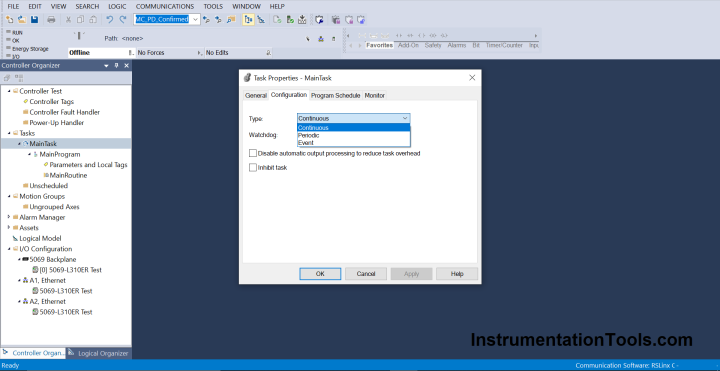
Task: Collapse the Motion Groups node
Action: click(x=10, y=196)
